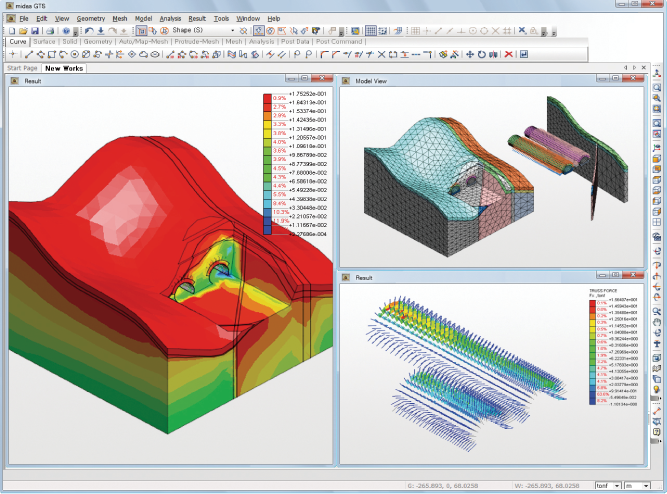Image resolution: width=667 pixels, height=494 pixels.
Task: Click the TRUSS FORCE legend title
Action: point(603,291)
